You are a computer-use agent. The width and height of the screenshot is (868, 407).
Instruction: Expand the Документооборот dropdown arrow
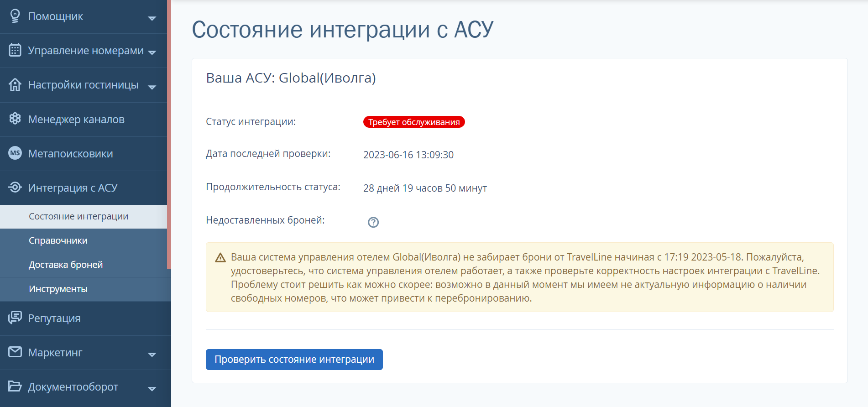pos(152,389)
